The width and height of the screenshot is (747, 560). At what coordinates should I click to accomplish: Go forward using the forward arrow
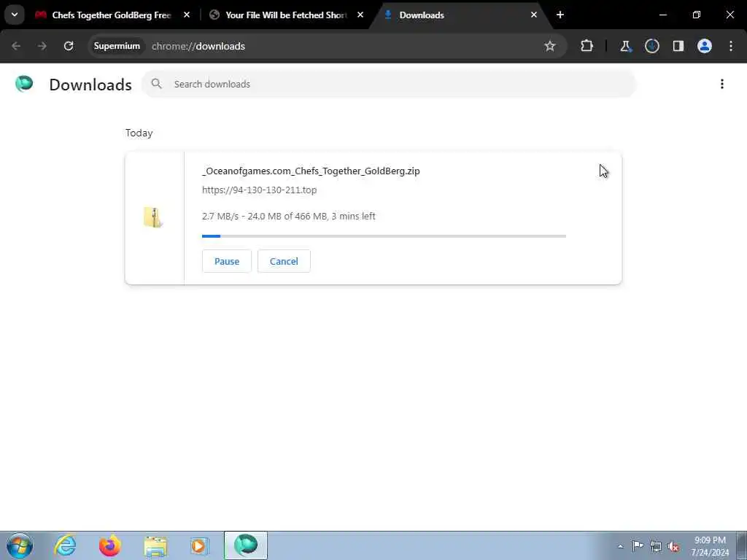42,46
